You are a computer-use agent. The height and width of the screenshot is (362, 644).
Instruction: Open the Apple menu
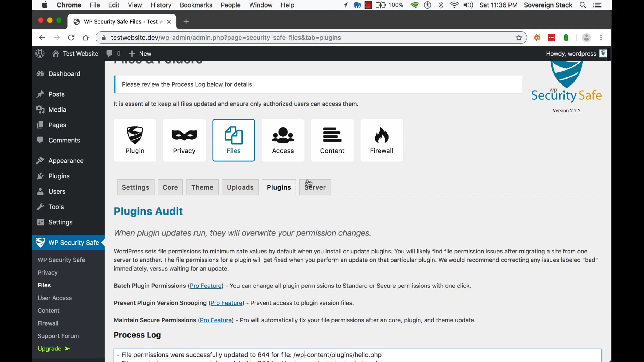point(44,5)
